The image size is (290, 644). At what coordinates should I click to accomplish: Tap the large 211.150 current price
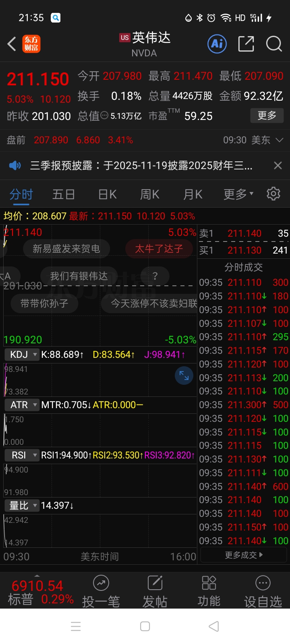38,79
